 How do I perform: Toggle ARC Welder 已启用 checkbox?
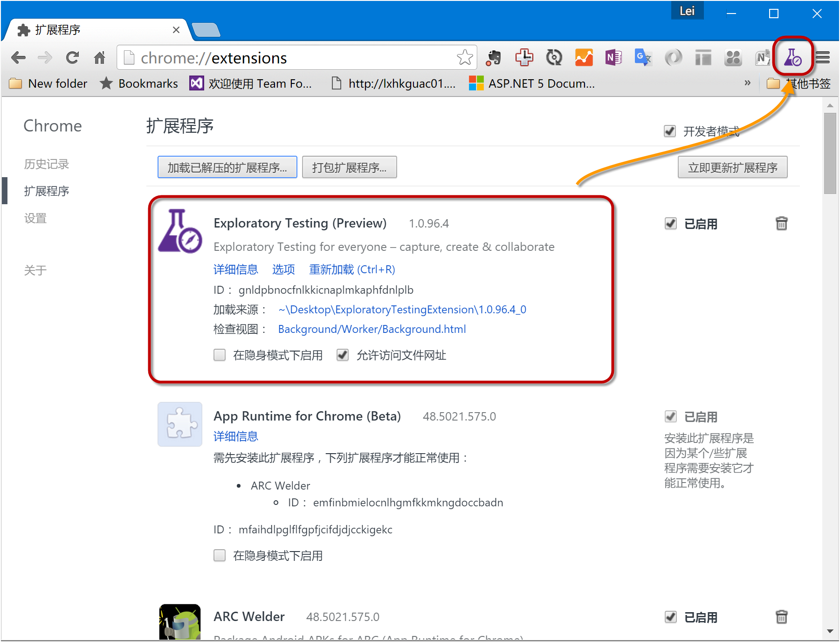pos(671,617)
